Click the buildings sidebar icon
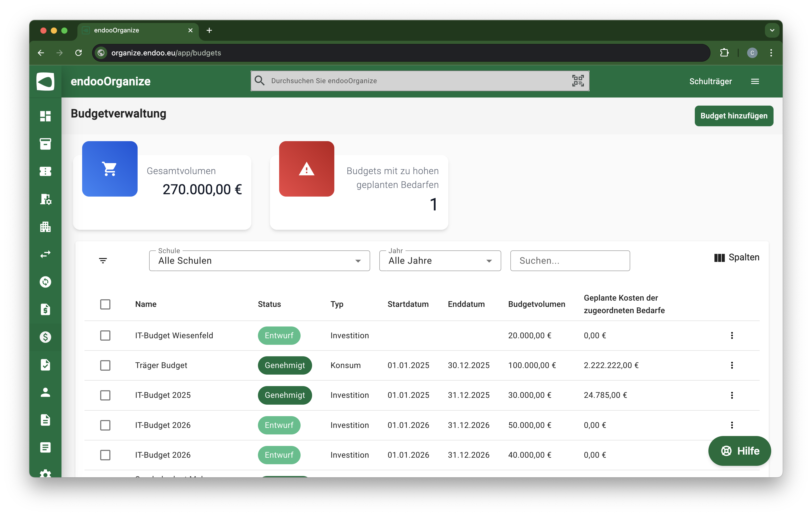The width and height of the screenshot is (812, 516). coord(45,227)
